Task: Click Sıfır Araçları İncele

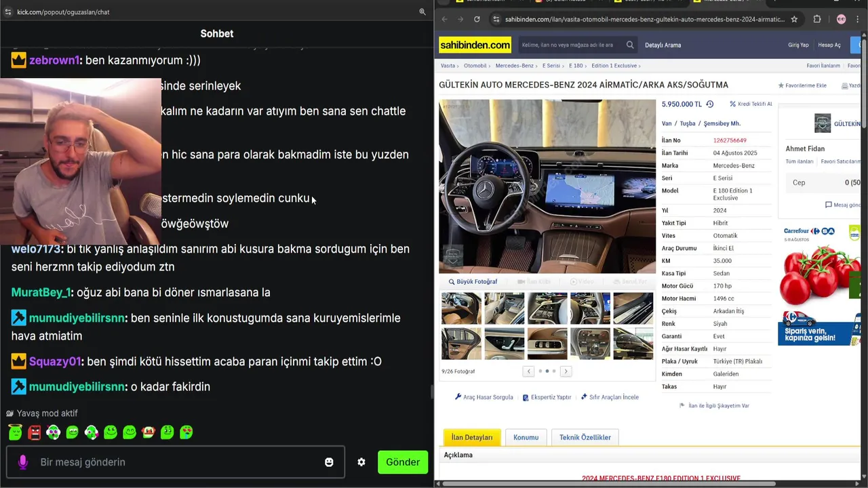Action: point(610,397)
